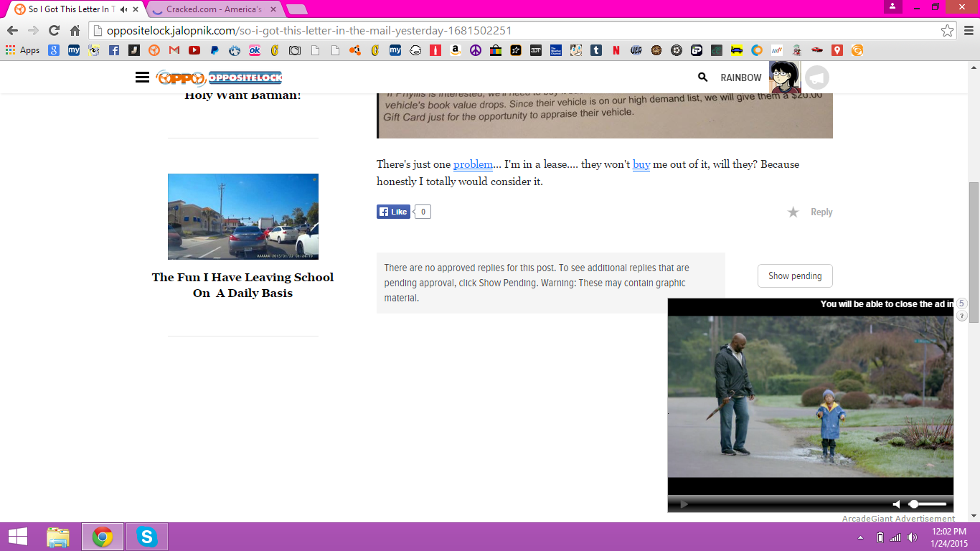Open the Google bookmark icon

point(54,50)
